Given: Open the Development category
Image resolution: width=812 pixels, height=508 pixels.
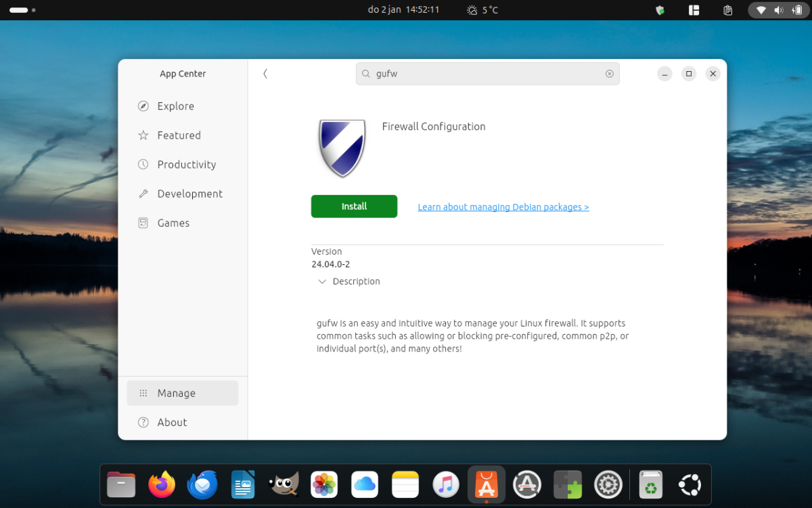Looking at the screenshot, I should coord(189,194).
